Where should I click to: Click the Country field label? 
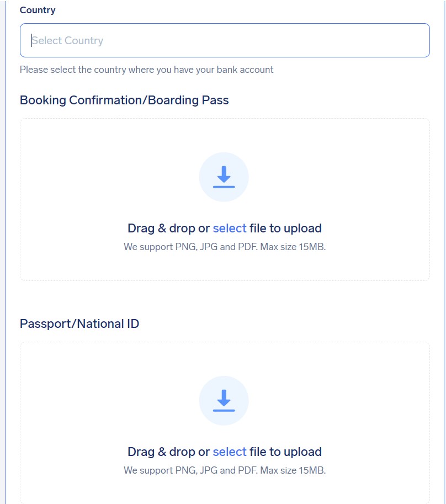38,10
